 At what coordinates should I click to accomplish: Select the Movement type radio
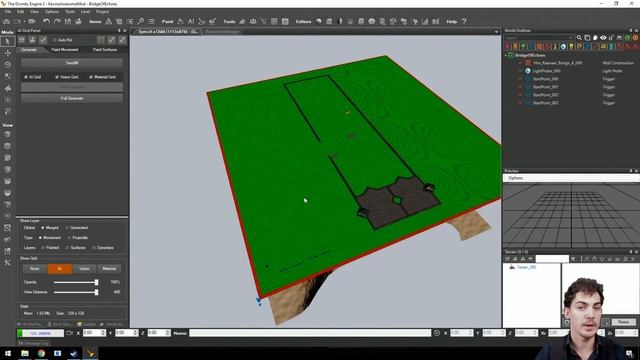(x=40, y=238)
